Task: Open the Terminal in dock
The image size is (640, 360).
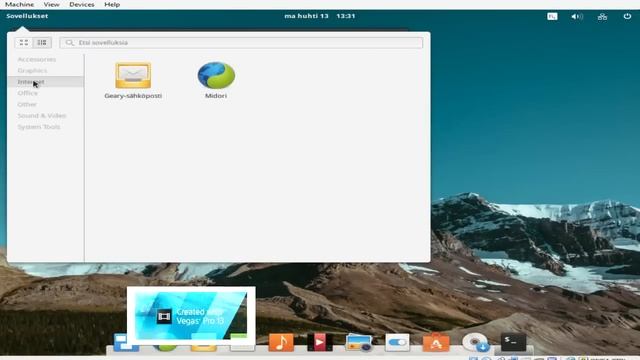Action: click(x=513, y=341)
